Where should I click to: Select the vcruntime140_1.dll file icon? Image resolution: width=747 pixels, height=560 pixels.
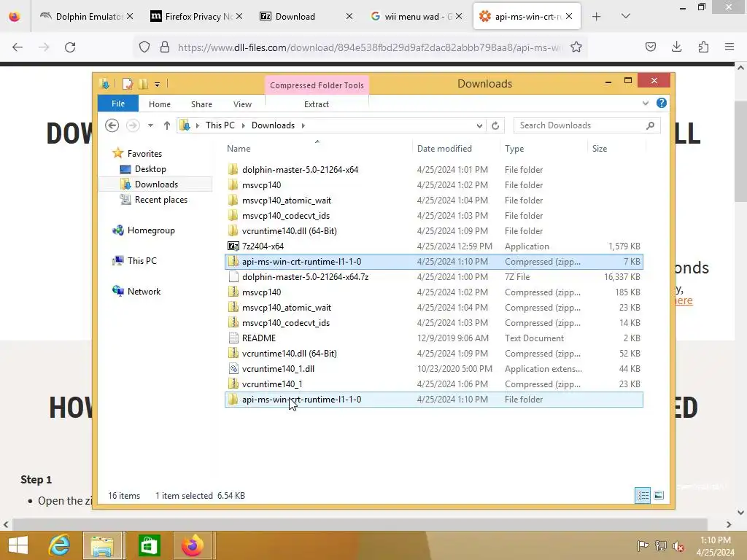[x=233, y=368]
